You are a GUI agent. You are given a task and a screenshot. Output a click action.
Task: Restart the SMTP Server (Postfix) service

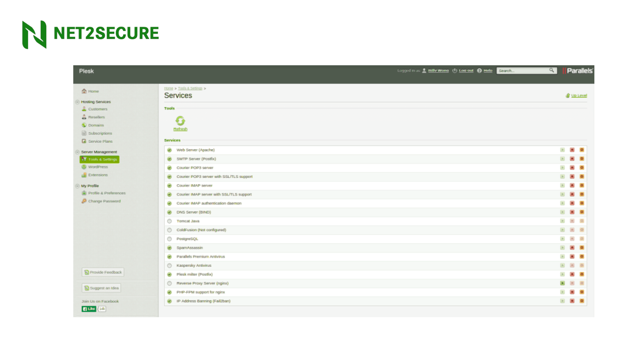coord(582,159)
